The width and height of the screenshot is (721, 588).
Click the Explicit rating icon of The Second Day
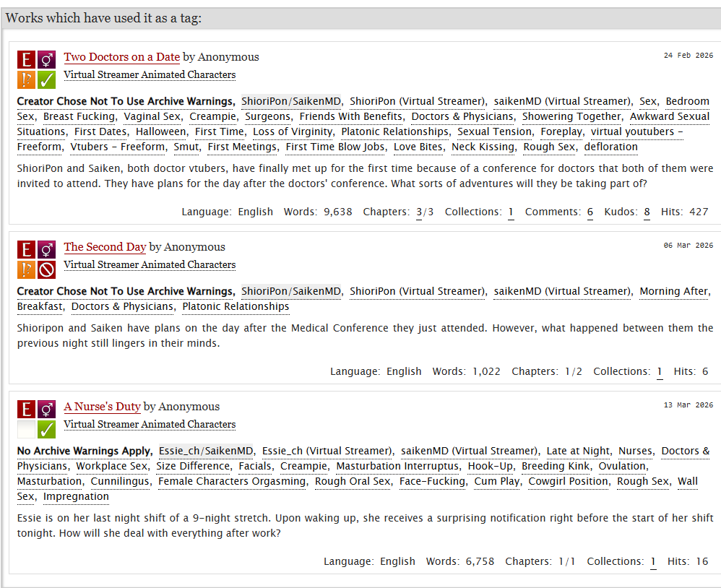tap(26, 250)
